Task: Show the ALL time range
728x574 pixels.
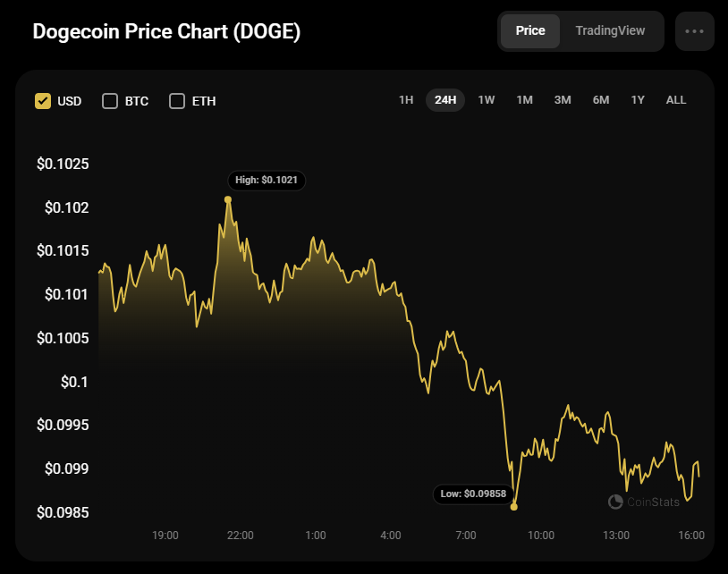Action: pyautogui.click(x=676, y=100)
